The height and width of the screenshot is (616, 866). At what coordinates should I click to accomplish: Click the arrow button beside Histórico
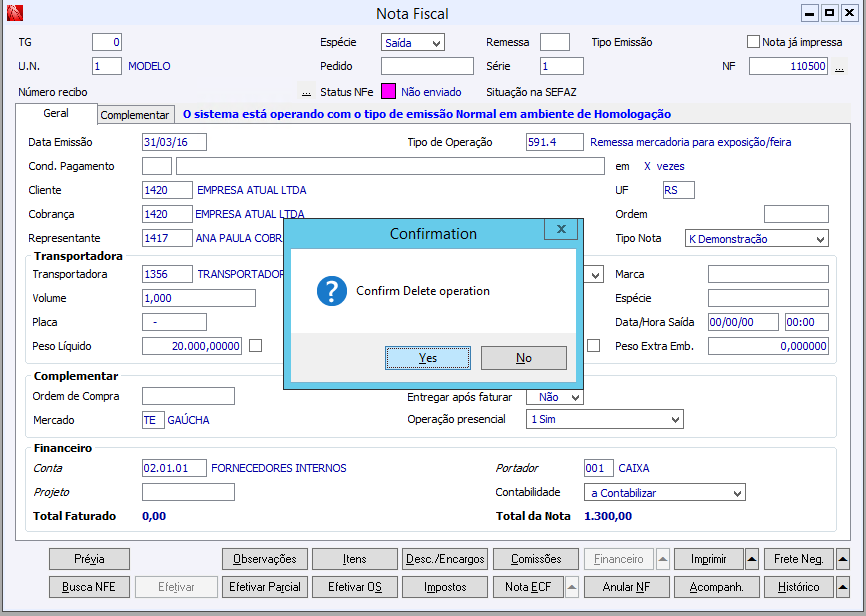point(842,587)
